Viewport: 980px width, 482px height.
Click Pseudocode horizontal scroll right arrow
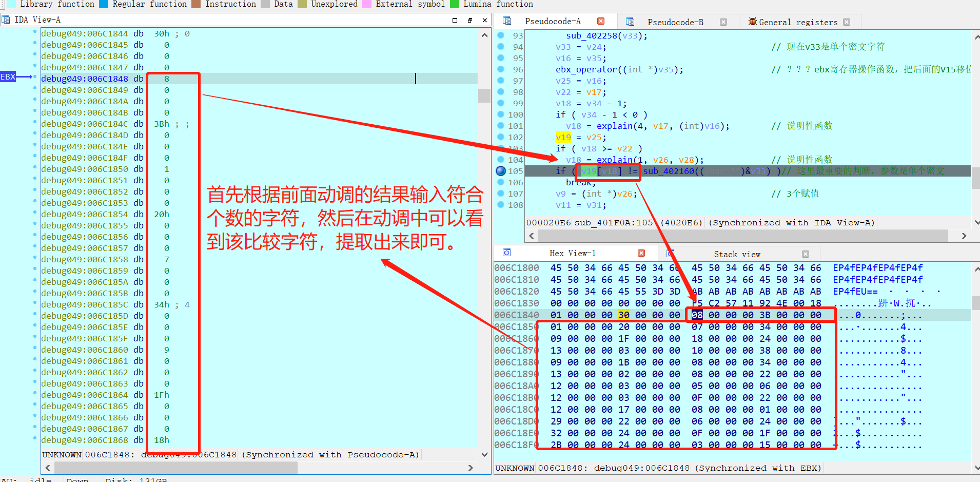(964, 236)
